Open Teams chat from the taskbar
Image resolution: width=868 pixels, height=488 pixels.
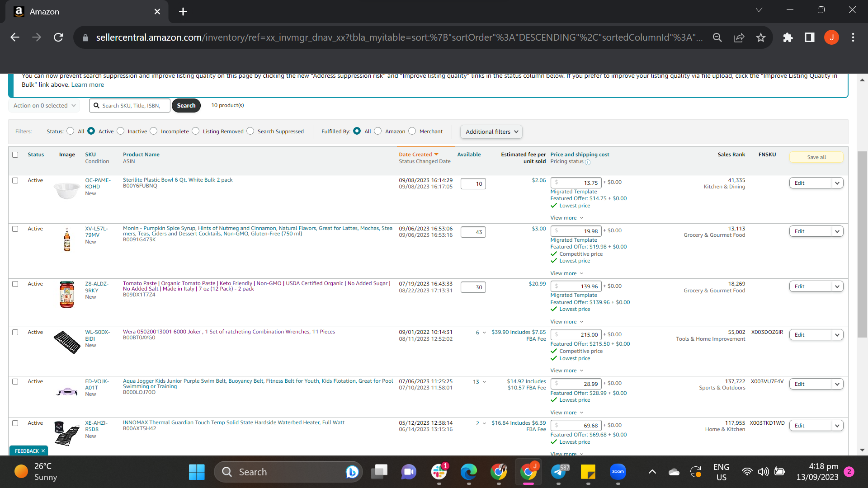click(409, 472)
